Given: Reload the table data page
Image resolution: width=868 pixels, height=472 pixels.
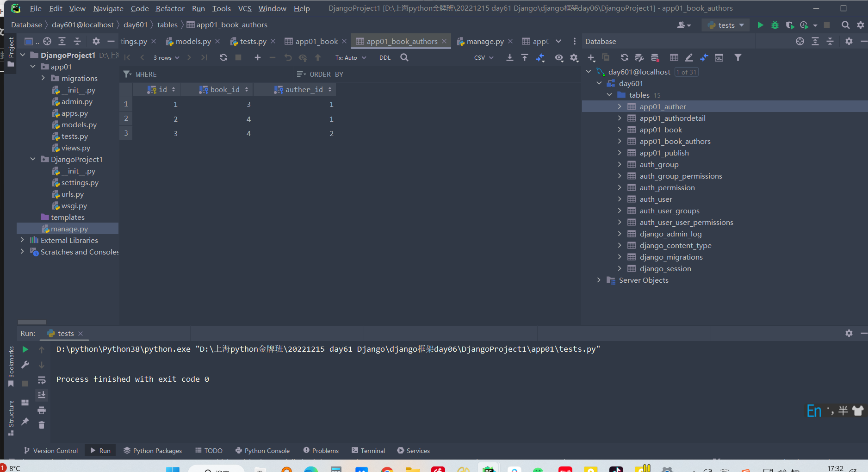Looking at the screenshot, I should pyautogui.click(x=223, y=57).
